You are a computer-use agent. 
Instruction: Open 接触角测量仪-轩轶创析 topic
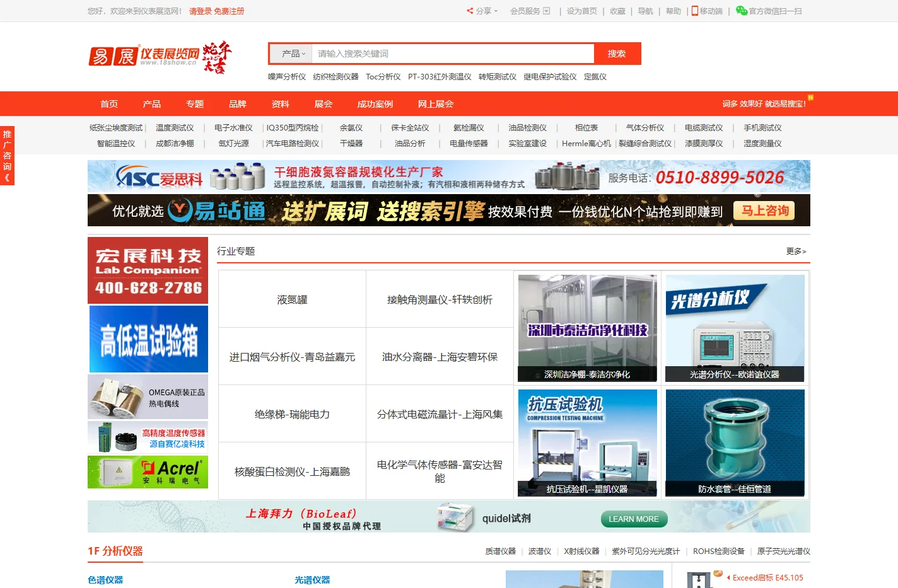(440, 299)
